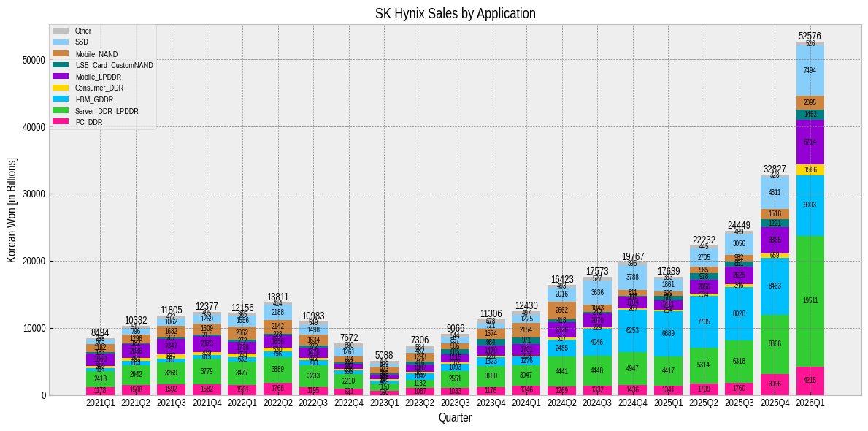Click the 2024Q2 total label 16423
Screen dimensions: 868x431
(x=562, y=279)
